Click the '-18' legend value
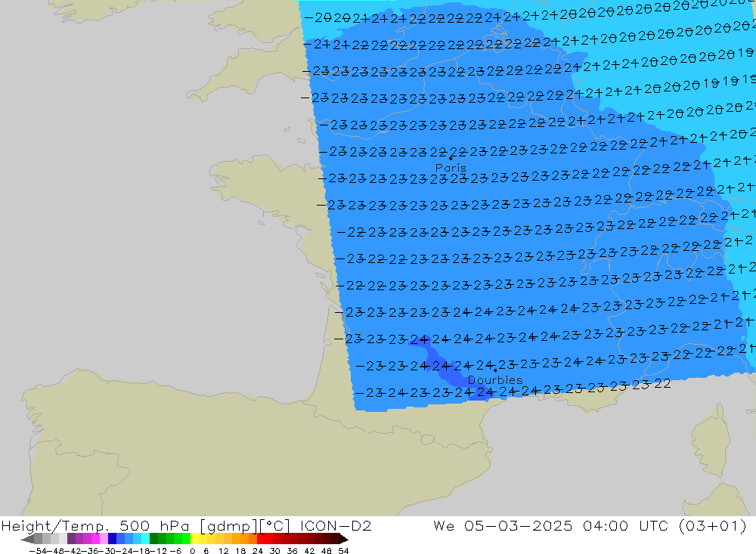The image size is (756, 554). (142, 551)
